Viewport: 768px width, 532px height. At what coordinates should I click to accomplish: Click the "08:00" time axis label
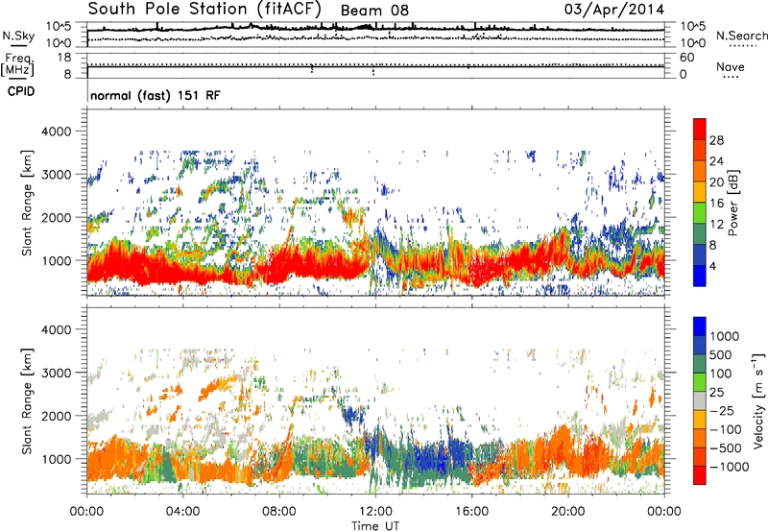(279, 512)
